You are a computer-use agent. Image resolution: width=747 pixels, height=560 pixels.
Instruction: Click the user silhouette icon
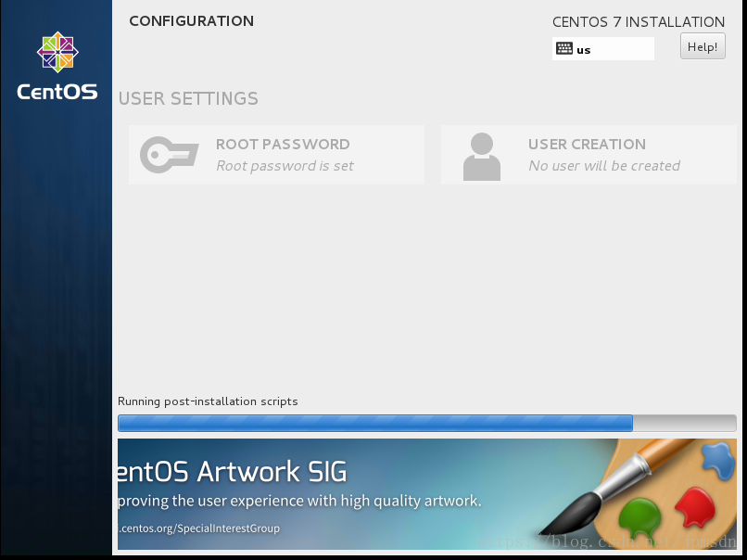click(x=482, y=157)
